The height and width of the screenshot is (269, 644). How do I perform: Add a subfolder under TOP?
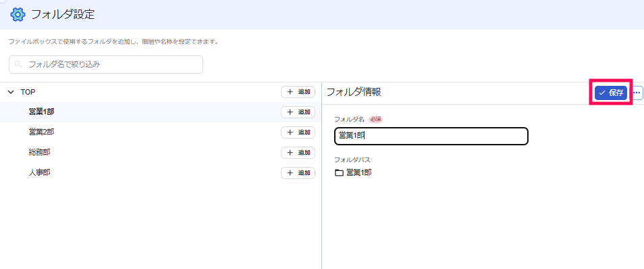[298, 92]
